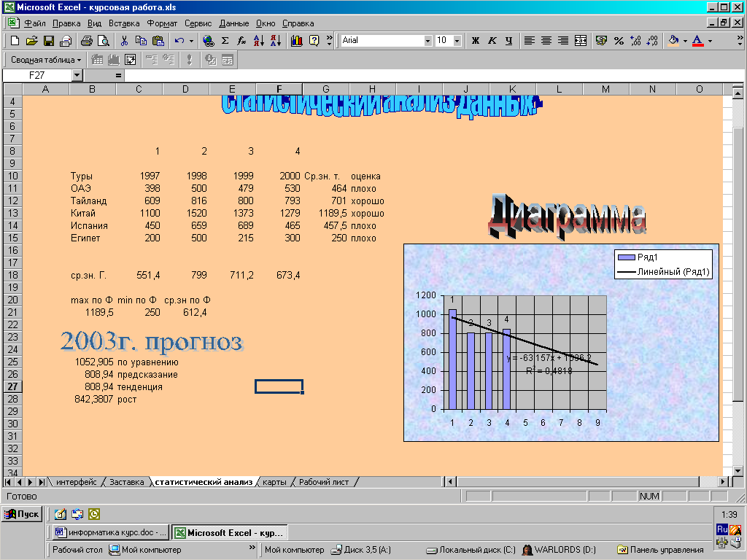Click the Пуск start button

[x=22, y=514]
